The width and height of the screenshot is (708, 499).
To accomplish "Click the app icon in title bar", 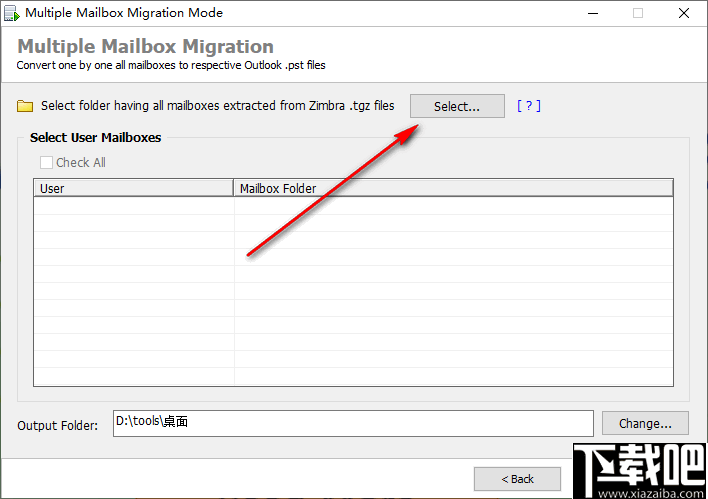I will point(12,13).
